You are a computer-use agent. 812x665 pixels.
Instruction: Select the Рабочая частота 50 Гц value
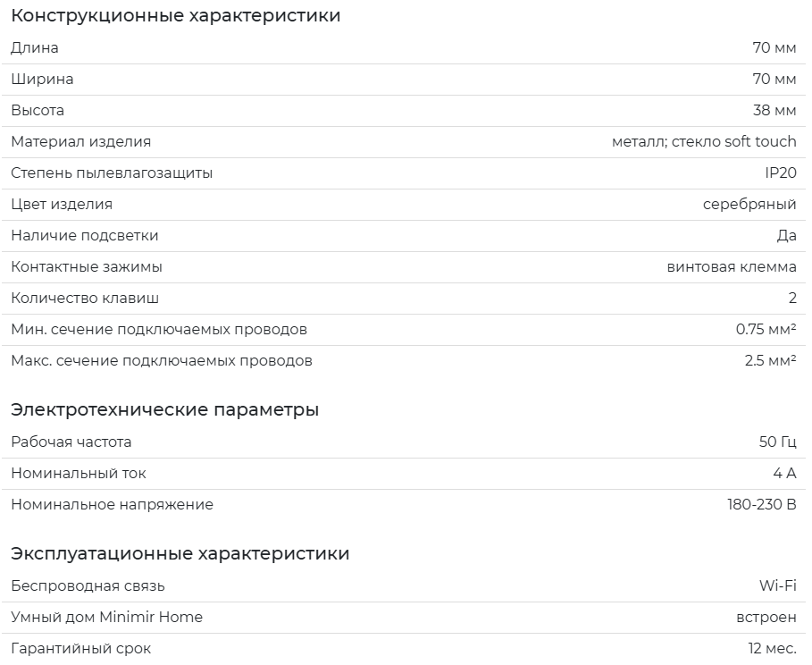click(x=777, y=442)
